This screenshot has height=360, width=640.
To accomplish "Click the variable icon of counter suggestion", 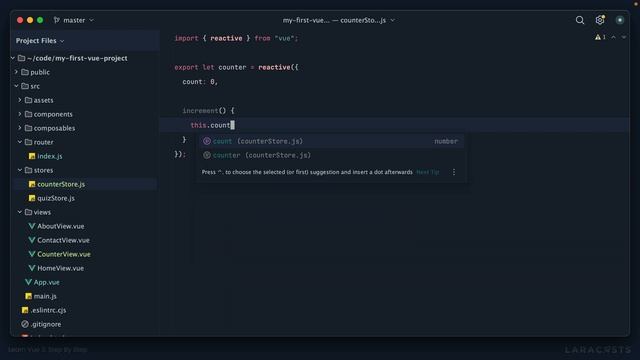I will pos(207,155).
